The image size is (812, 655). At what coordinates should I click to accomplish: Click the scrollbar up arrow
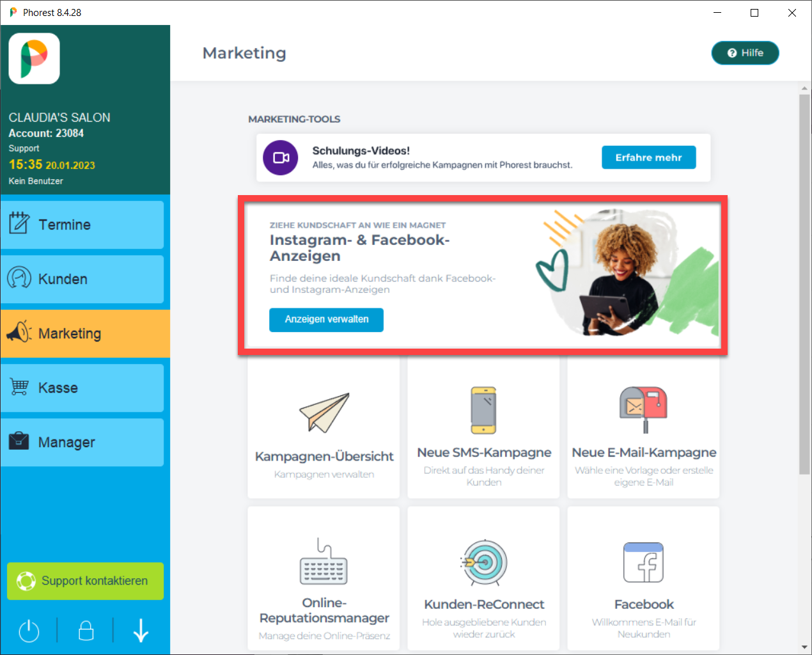pyautogui.click(x=804, y=88)
